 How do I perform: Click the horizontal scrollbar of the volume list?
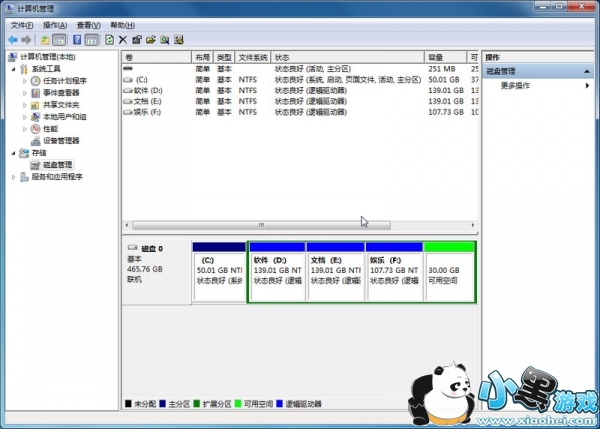click(260, 224)
